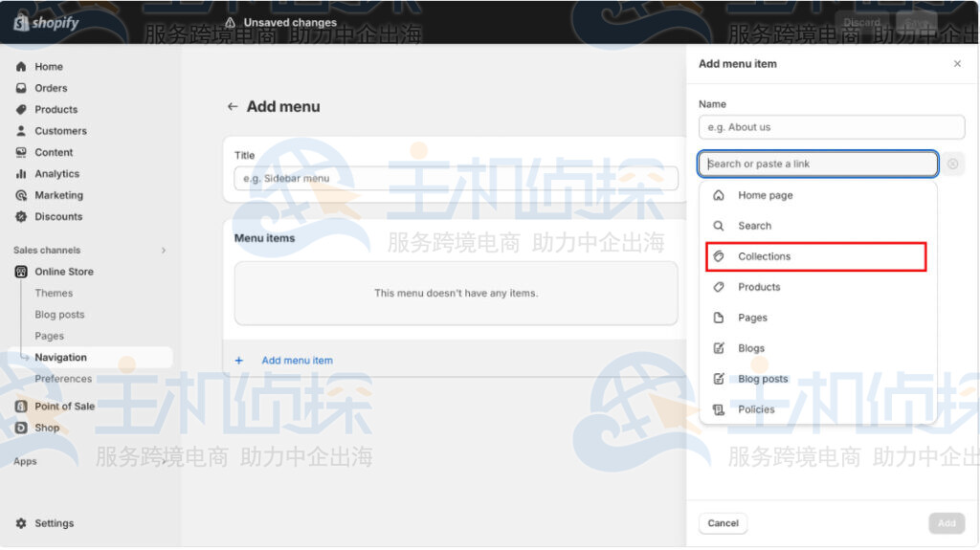The height and width of the screenshot is (550, 980).
Task: Open Navigation under Online Store
Action: (60, 358)
